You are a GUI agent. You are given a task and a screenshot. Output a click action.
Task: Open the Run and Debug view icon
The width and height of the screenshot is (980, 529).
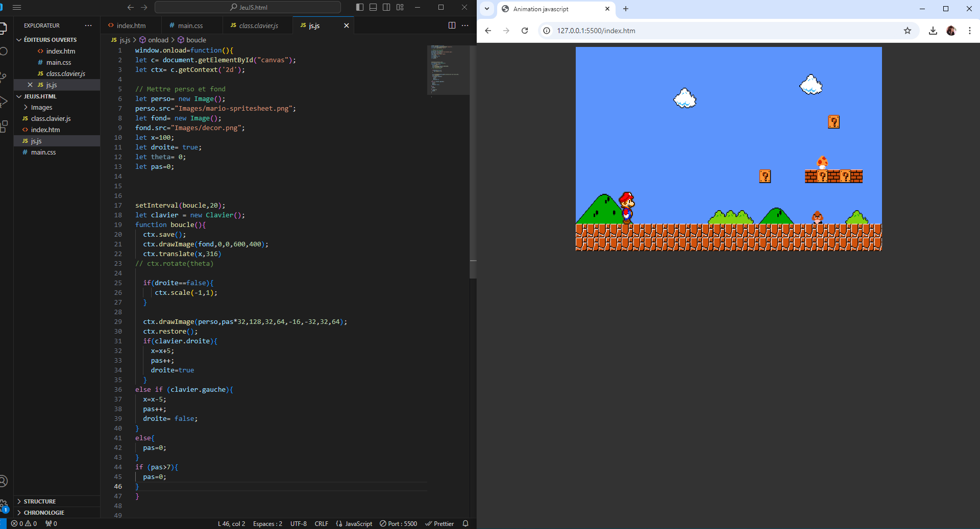tap(4, 102)
